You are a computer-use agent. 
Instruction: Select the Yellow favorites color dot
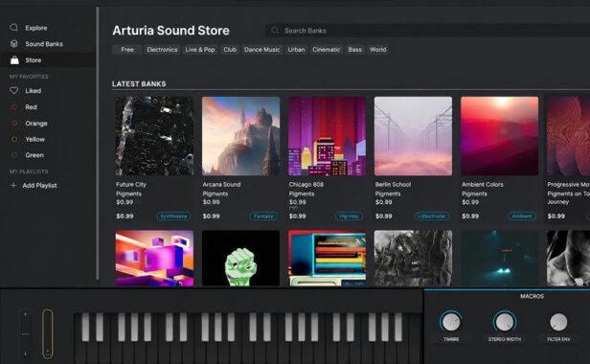(x=14, y=139)
